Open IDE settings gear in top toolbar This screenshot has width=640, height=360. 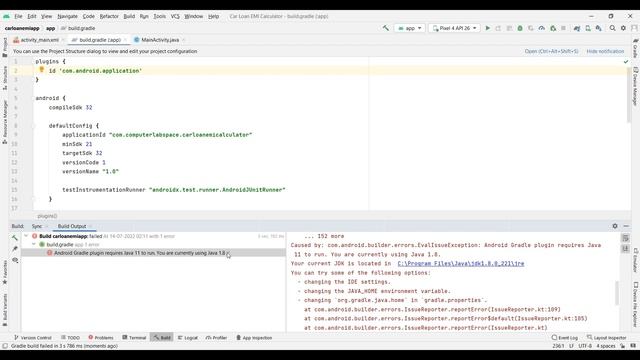pos(623,28)
